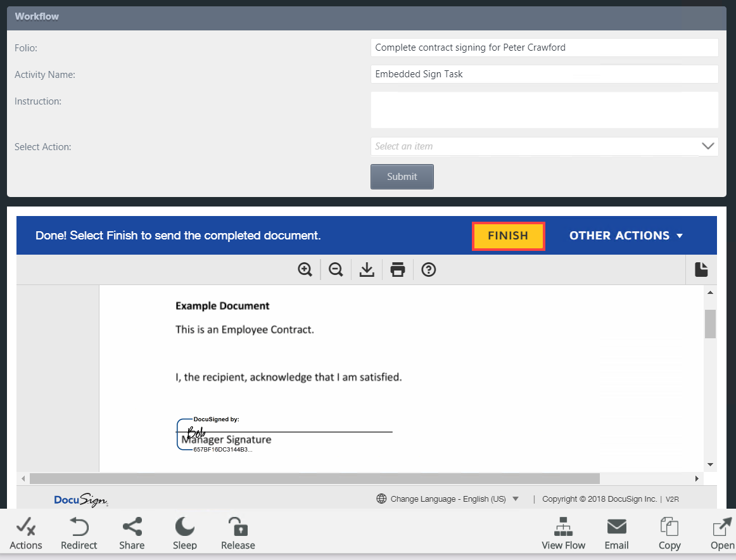
Task: Zoom out of the DocuSign document
Action: click(336, 269)
